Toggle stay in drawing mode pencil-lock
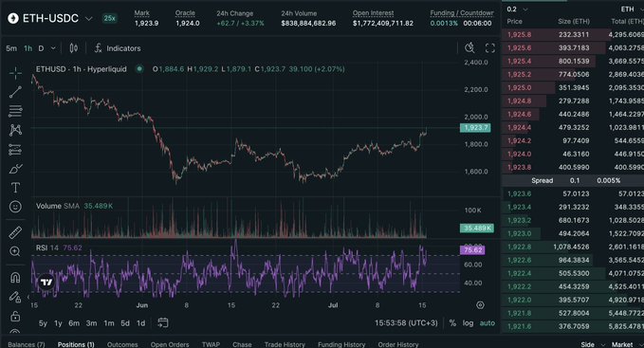 tap(15, 297)
